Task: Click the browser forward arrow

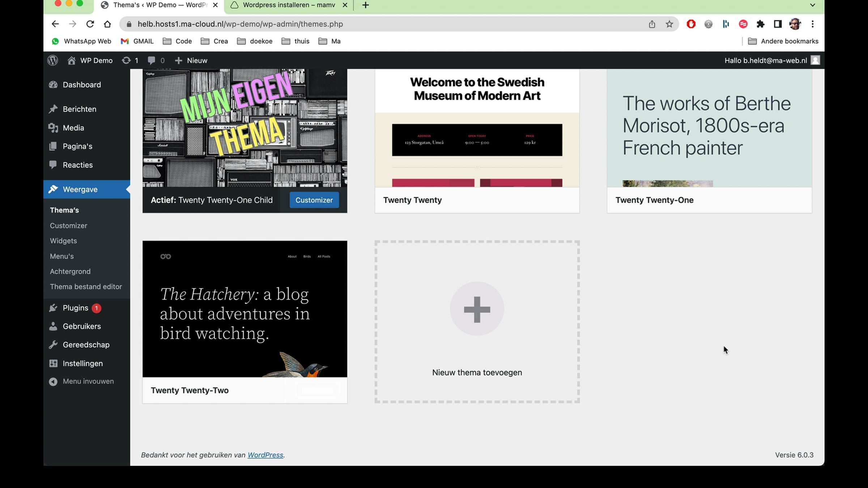Action: pos(72,24)
